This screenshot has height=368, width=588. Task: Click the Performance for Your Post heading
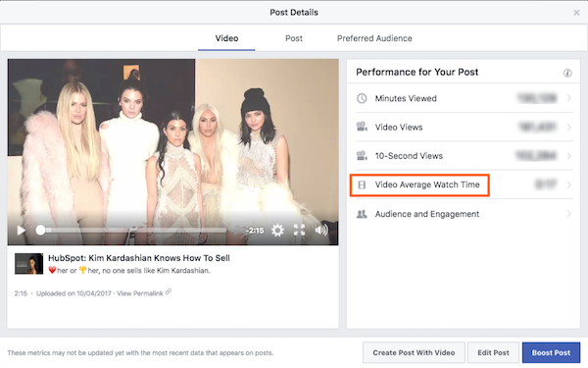pyautogui.click(x=417, y=72)
